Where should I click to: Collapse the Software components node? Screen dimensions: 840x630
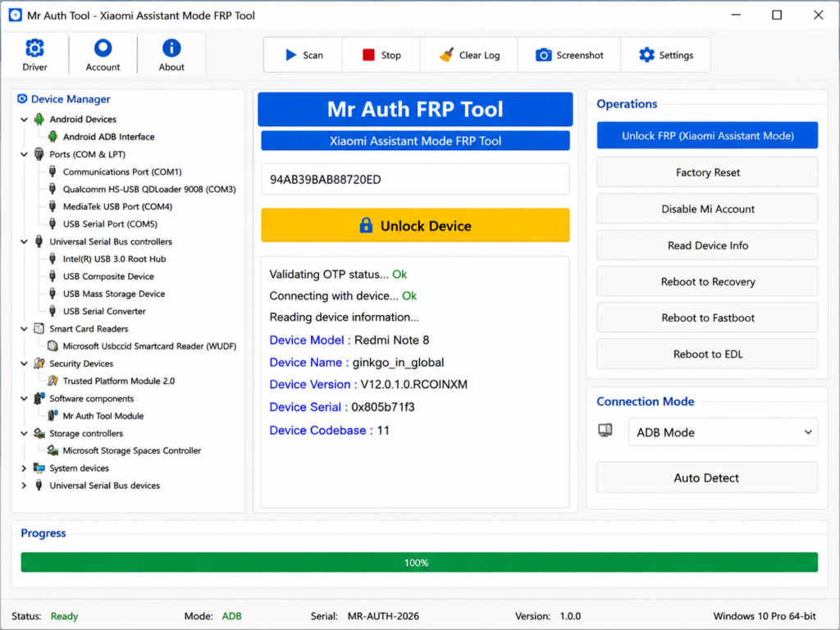point(24,399)
